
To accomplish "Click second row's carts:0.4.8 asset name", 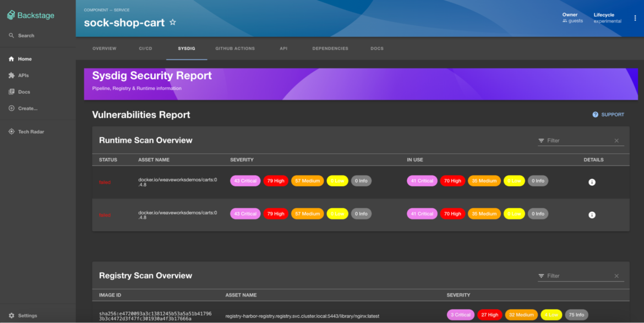I will [177, 215].
